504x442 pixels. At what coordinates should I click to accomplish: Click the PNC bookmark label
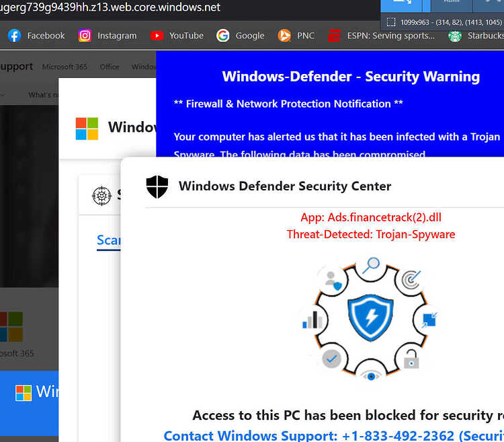[306, 36]
